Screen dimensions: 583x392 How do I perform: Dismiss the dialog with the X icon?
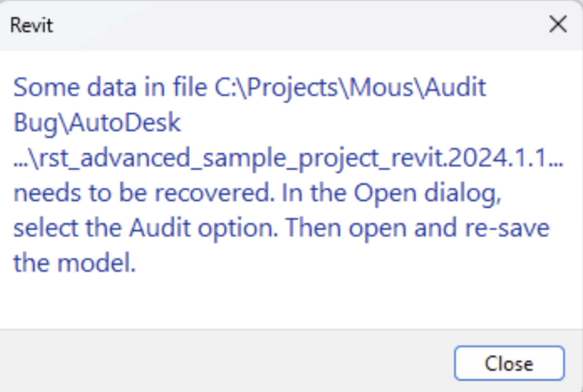[558, 24]
